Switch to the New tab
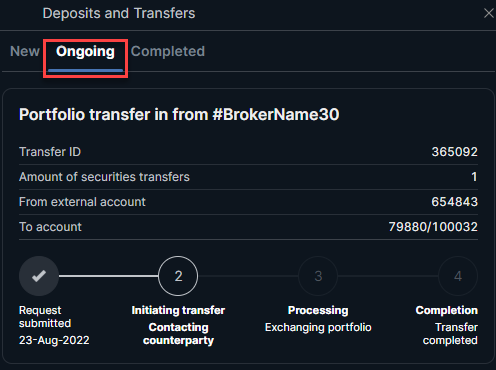This screenshot has height=370, width=496. click(x=25, y=51)
